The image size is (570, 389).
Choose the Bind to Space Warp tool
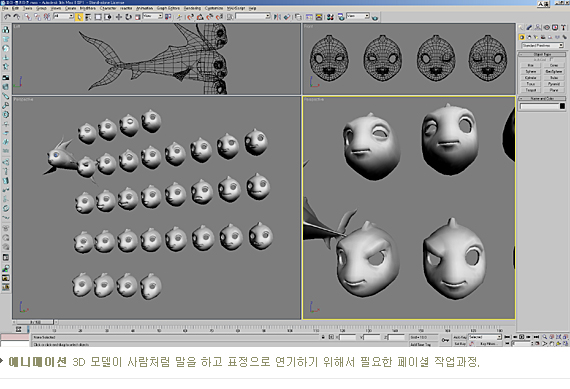[47, 17]
